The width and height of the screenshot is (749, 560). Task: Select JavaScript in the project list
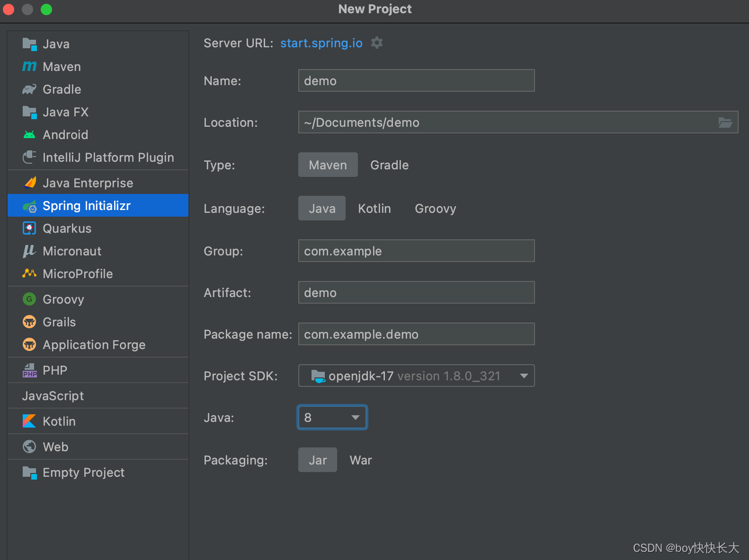click(x=53, y=396)
